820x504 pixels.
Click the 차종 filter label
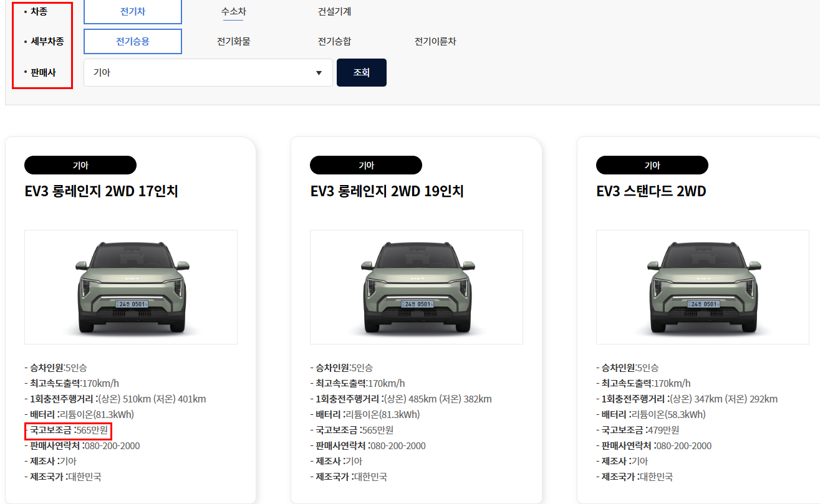[39, 12]
